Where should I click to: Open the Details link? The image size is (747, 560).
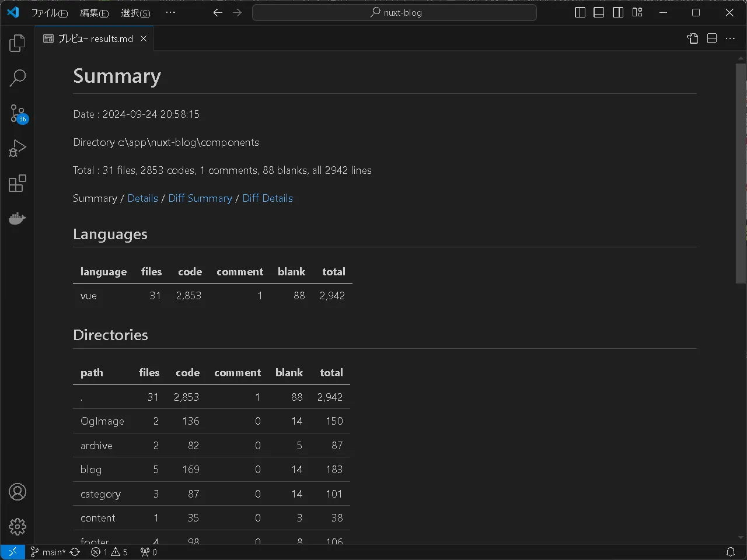142,198
